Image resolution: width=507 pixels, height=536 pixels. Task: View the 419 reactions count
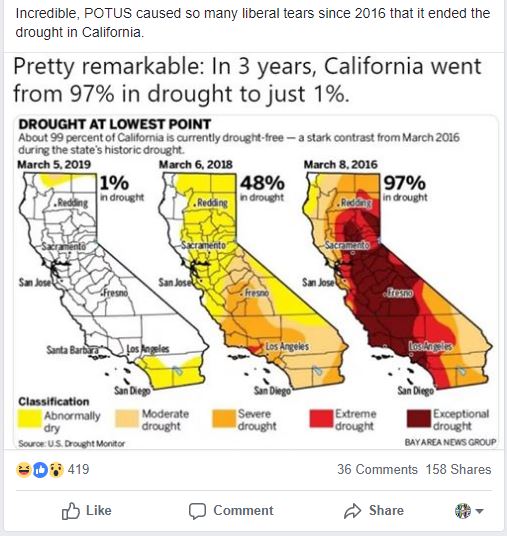pyautogui.click(x=78, y=469)
